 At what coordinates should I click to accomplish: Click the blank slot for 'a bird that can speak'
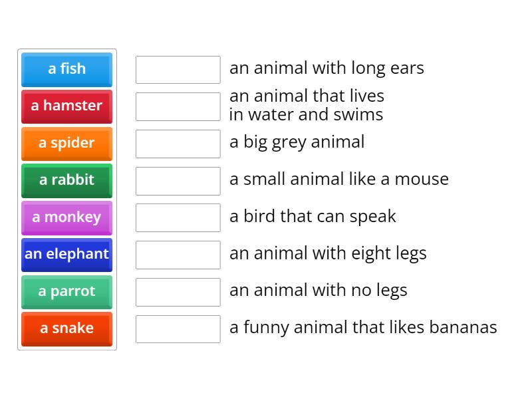(178, 217)
